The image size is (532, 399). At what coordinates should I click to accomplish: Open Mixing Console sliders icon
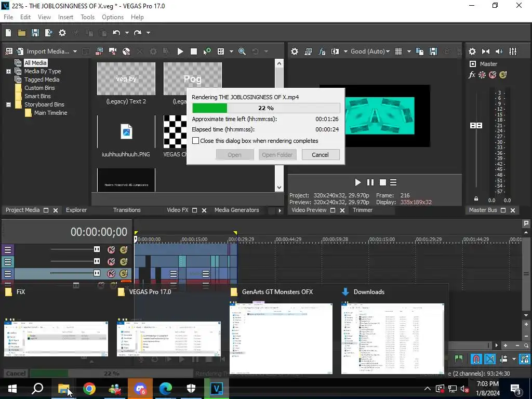(513, 51)
